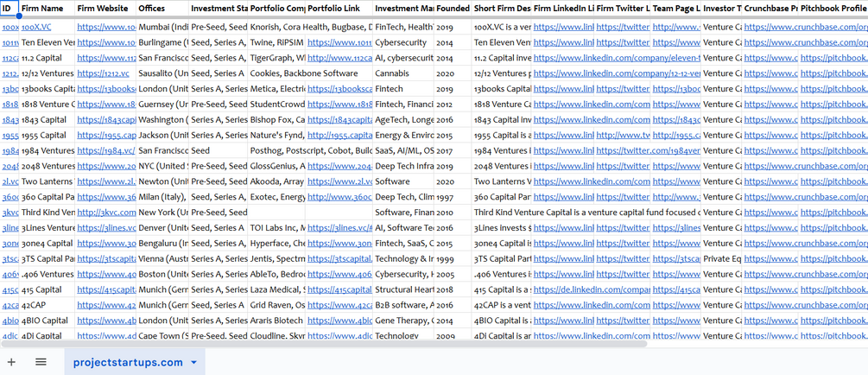Select the Firm Website header cell
Screen dimensions: 868x375
point(105,9)
